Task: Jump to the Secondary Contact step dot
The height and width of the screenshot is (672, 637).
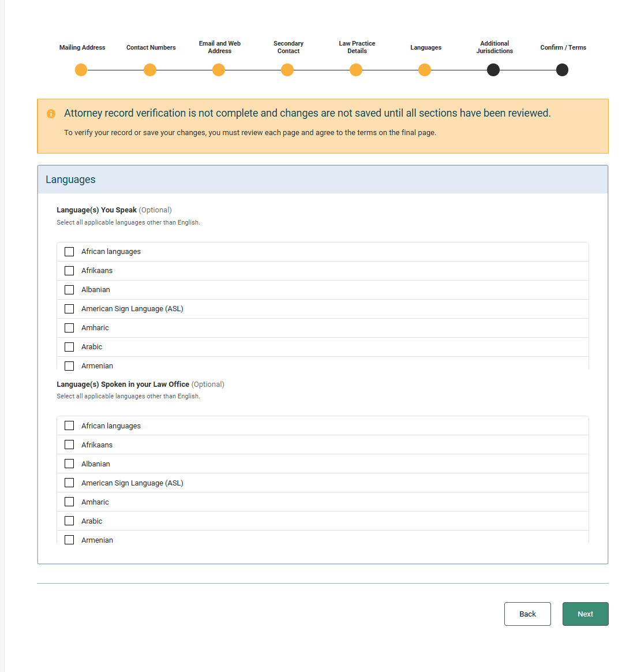Action: pyautogui.click(x=287, y=70)
